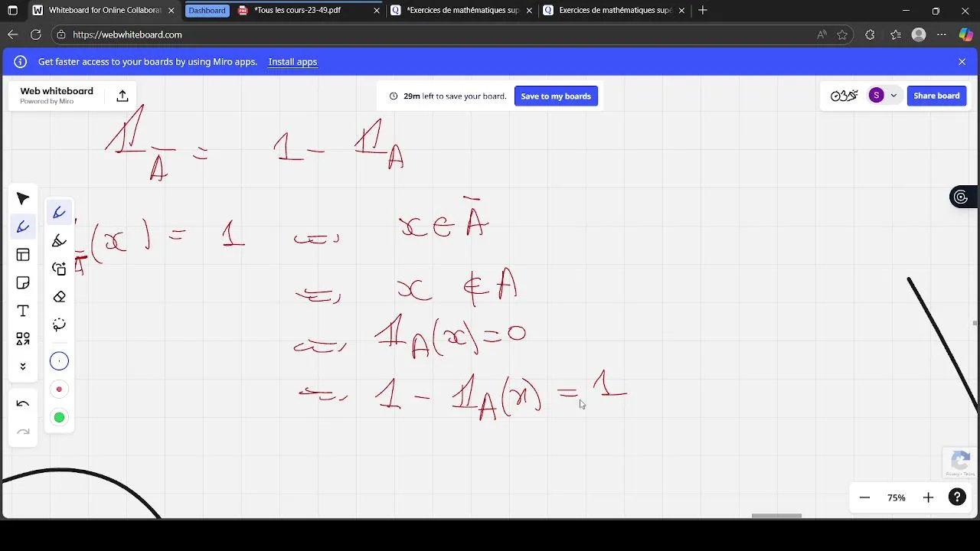
Task: Click the collaboration reactions icon
Action: click(844, 96)
